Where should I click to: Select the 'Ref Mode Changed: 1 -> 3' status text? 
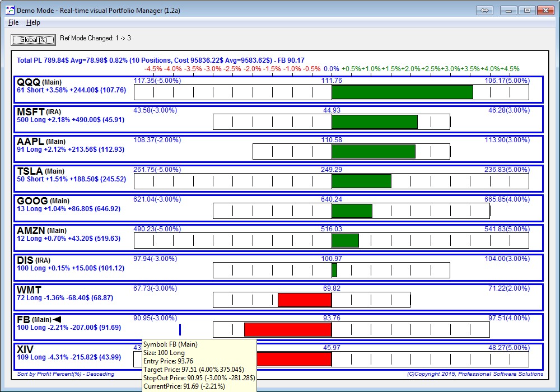(x=95, y=38)
